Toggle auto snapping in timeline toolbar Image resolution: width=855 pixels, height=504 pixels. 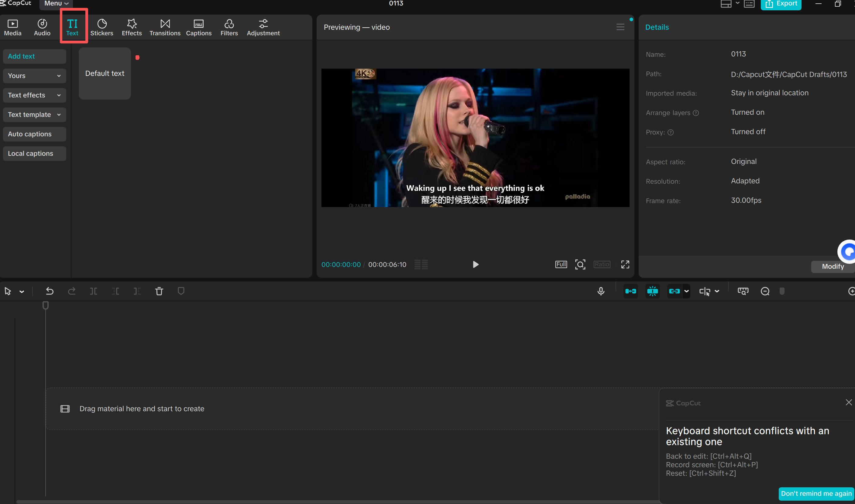[652, 291]
